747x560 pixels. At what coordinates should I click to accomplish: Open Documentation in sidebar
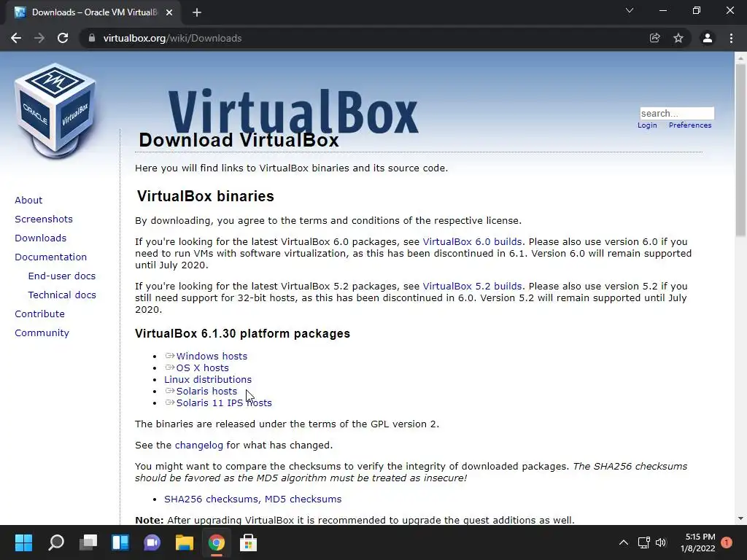point(51,257)
